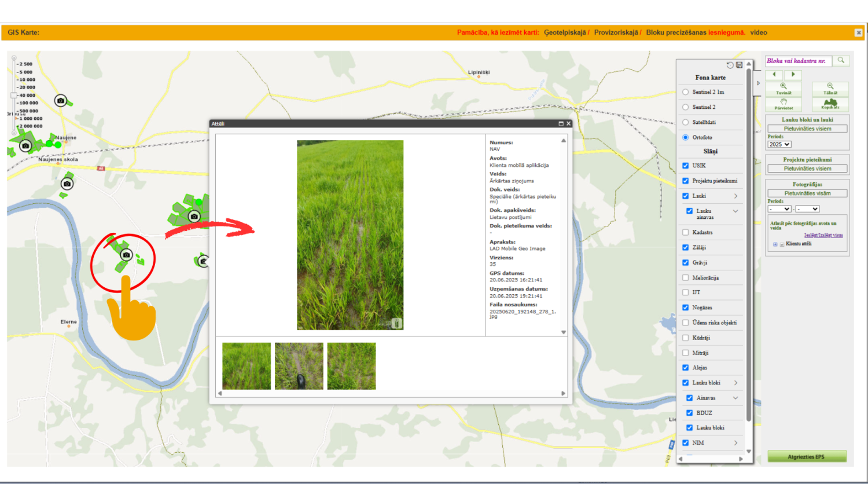
Task: Uncheck the Zālāji layer
Action: pos(686,247)
